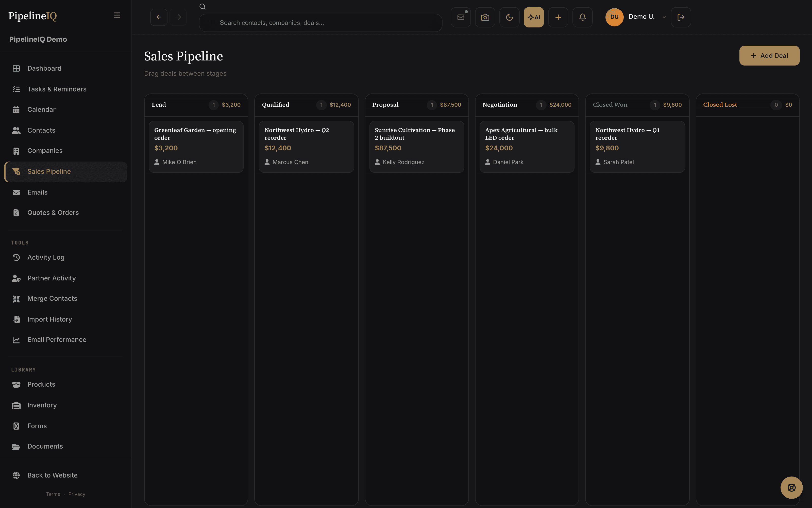The height and width of the screenshot is (508, 812).
Task: Click the plus quick-add icon in toolbar
Action: pos(558,17)
